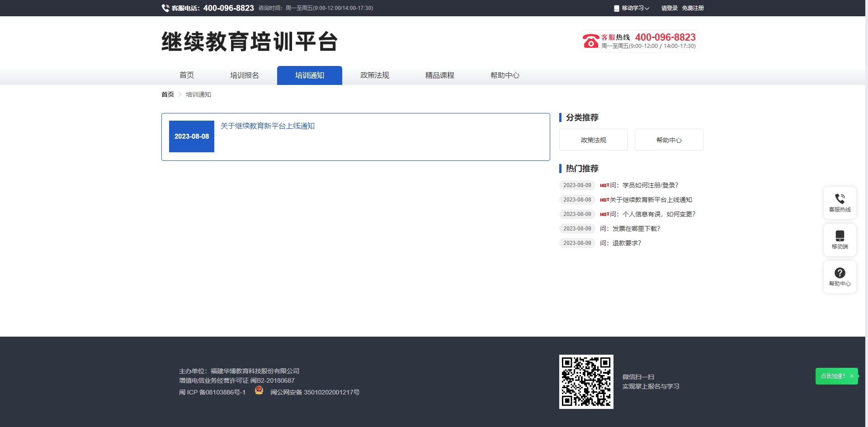This screenshot has width=868, height=427.
Task: Open the 请登录 login link
Action: point(669,8)
